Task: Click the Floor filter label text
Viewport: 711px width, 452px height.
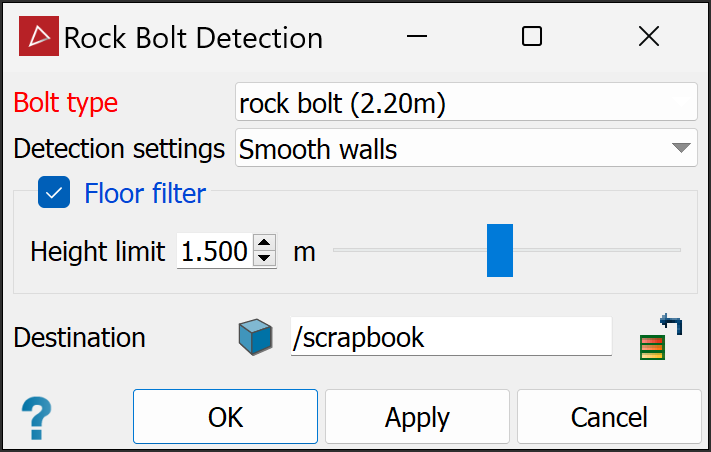Action: (145, 193)
